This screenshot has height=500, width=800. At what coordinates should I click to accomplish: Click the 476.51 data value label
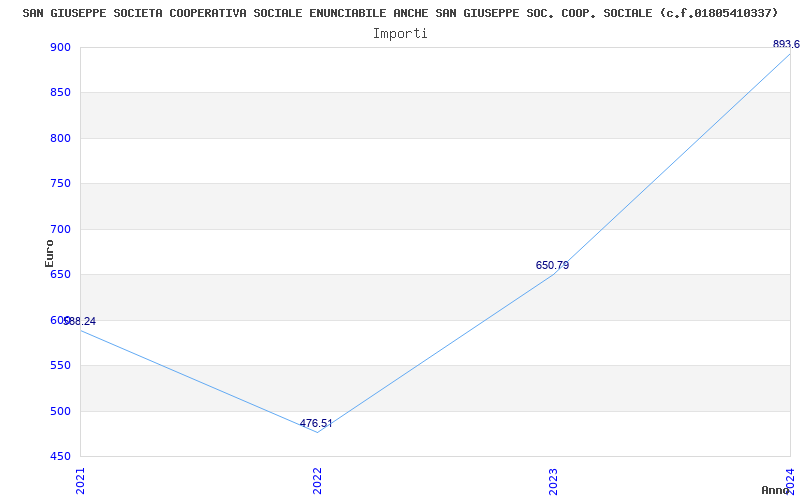point(316,423)
